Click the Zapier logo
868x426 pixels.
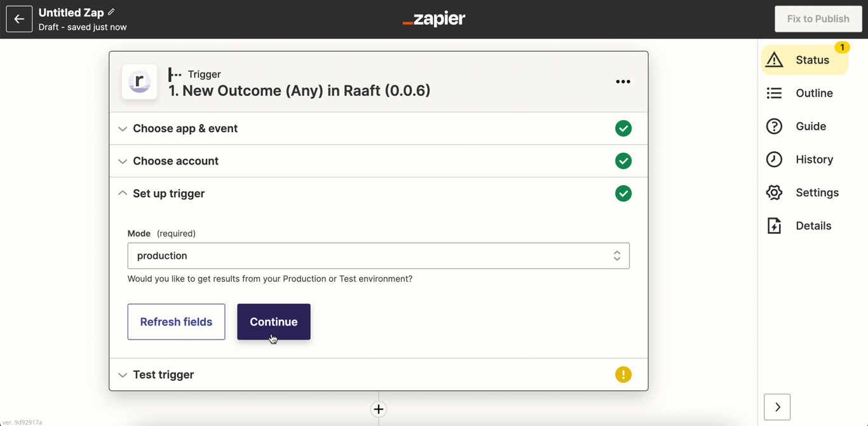pos(434,19)
